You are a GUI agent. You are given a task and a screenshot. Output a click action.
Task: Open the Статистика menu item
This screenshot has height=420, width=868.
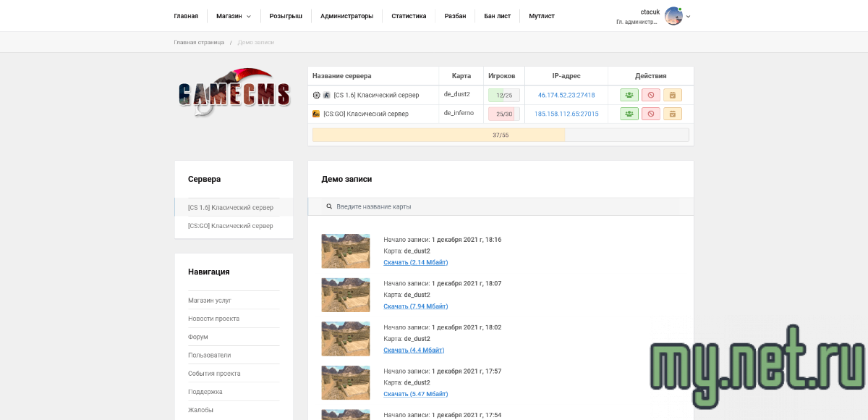click(x=409, y=16)
